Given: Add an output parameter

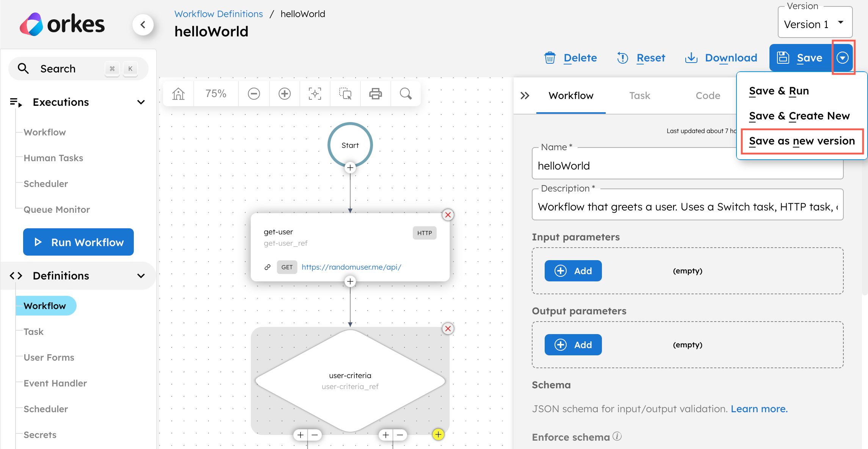Looking at the screenshot, I should (573, 345).
